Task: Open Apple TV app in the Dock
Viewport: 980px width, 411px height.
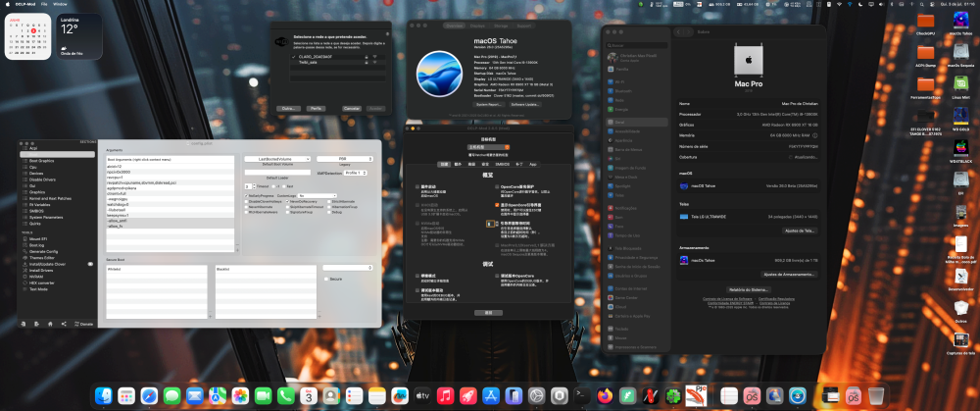Action: 422,396
